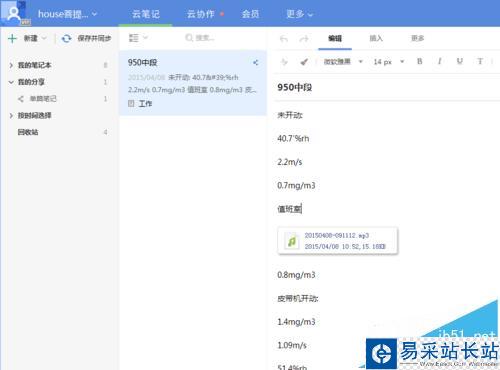Switch to the 插入 editor tab

point(376,38)
